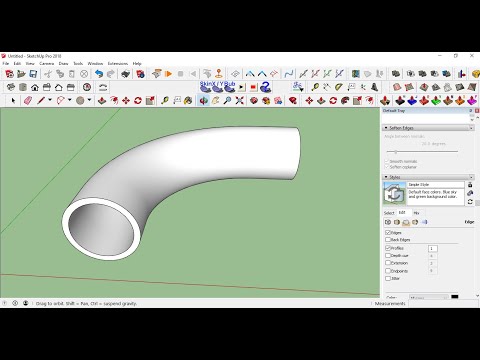
Task: Open the Line tool dropdown arrow
Action: [x=50, y=100]
